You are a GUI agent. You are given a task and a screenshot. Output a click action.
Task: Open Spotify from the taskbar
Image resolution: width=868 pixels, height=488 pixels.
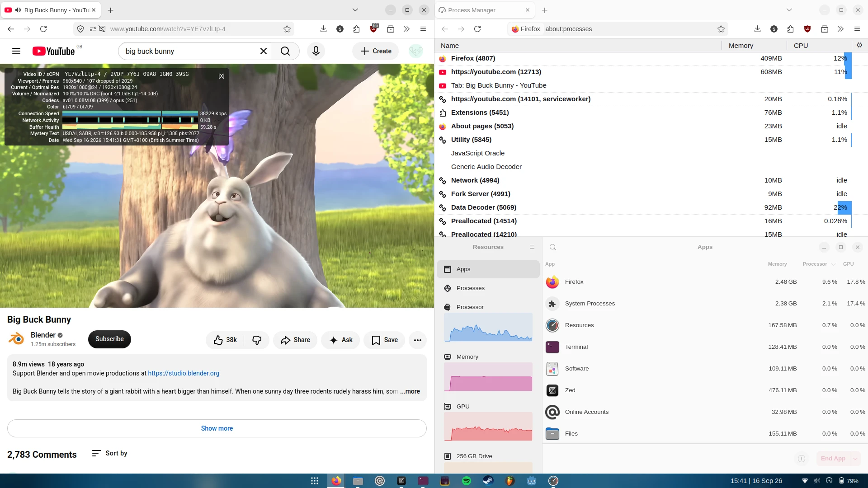pyautogui.click(x=467, y=481)
